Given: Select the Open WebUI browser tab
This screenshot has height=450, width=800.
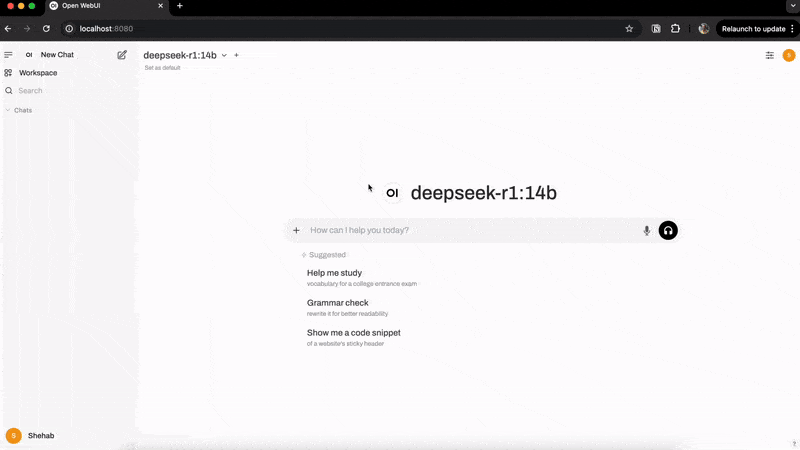Looking at the screenshot, I should point(105,6).
